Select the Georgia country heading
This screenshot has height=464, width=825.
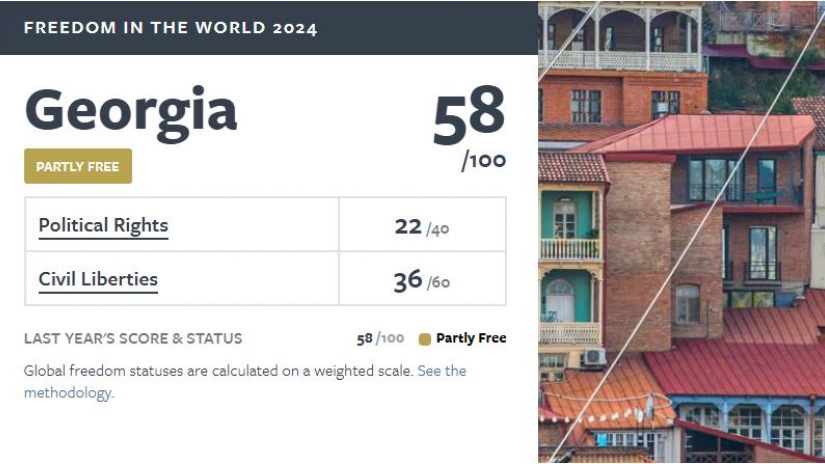[x=131, y=111]
